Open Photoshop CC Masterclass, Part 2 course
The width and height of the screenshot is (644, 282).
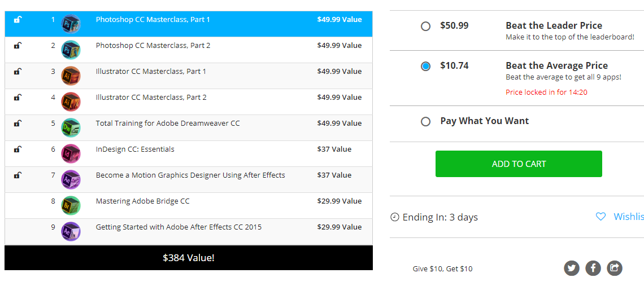(153, 46)
